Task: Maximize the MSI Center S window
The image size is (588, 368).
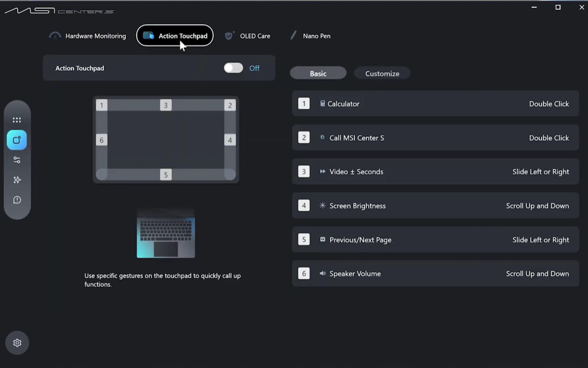Action: 558,7
